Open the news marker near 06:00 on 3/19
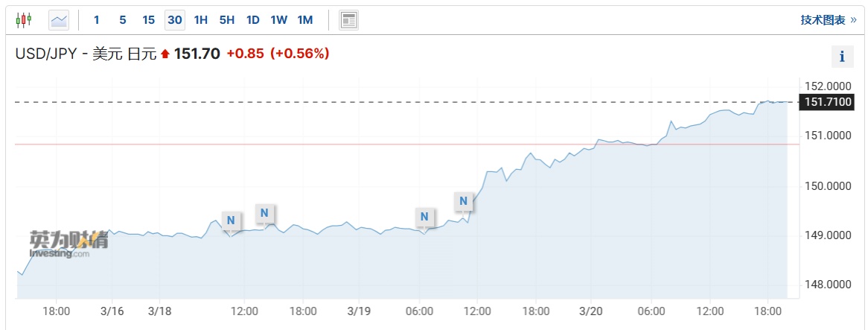 (424, 217)
